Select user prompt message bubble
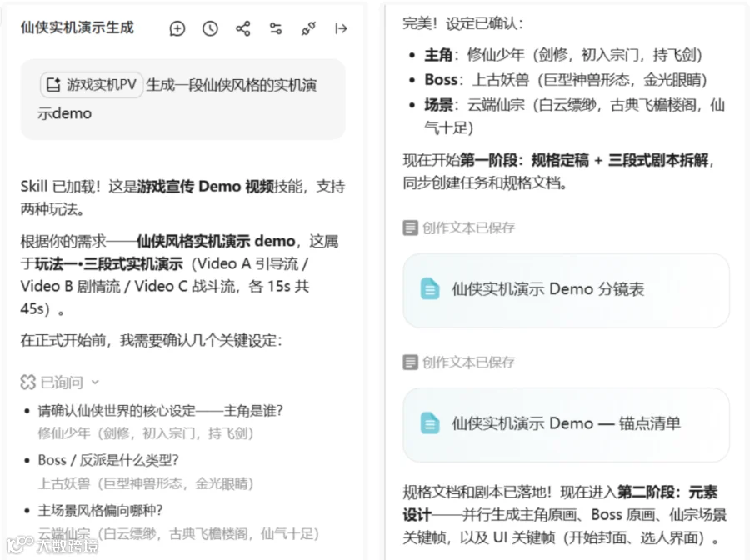The width and height of the screenshot is (750, 560). pos(182,99)
